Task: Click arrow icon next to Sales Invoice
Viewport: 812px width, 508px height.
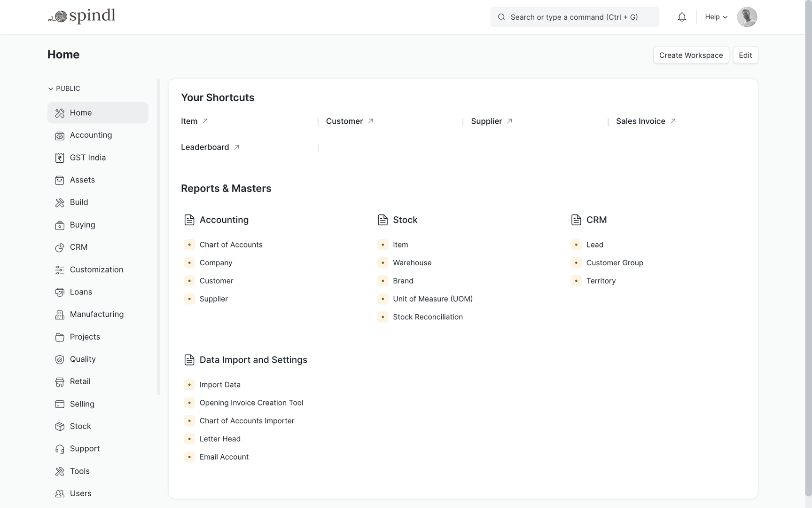Action: click(673, 121)
